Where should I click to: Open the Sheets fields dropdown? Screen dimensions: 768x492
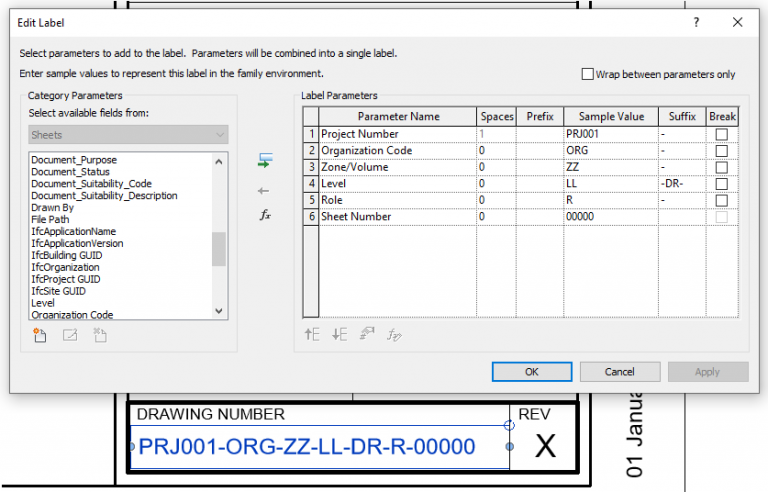[x=128, y=135]
